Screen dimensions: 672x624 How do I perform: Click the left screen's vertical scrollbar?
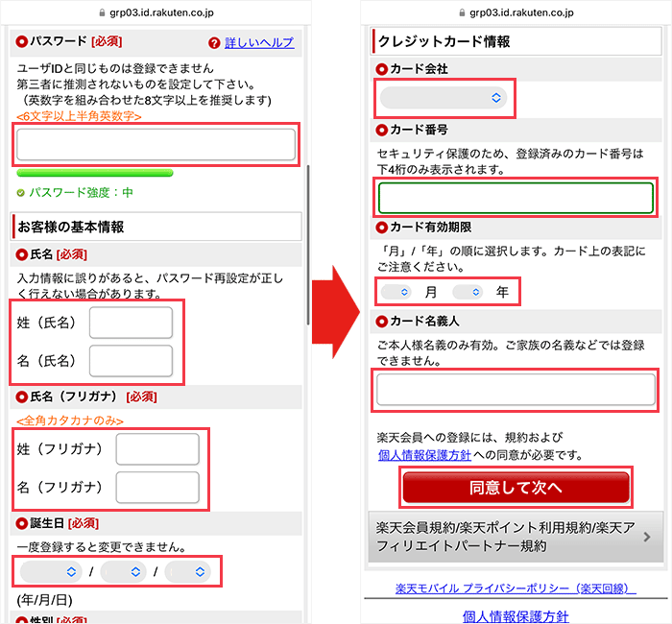click(308, 244)
